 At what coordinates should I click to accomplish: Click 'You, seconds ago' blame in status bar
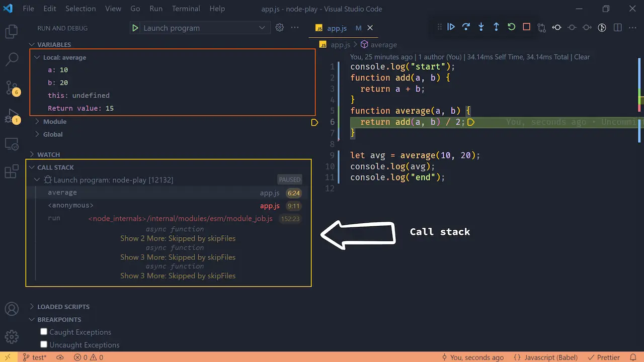pyautogui.click(x=472, y=357)
